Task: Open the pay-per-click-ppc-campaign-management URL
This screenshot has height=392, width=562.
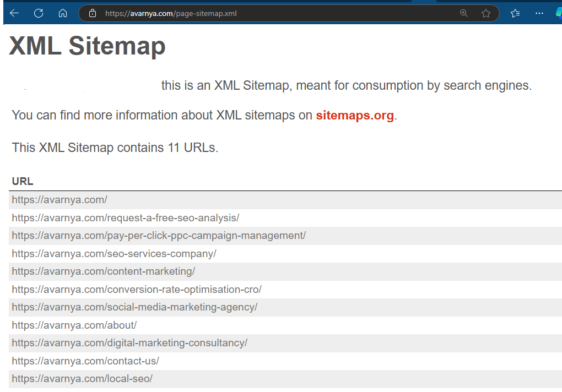Action: pyautogui.click(x=159, y=236)
